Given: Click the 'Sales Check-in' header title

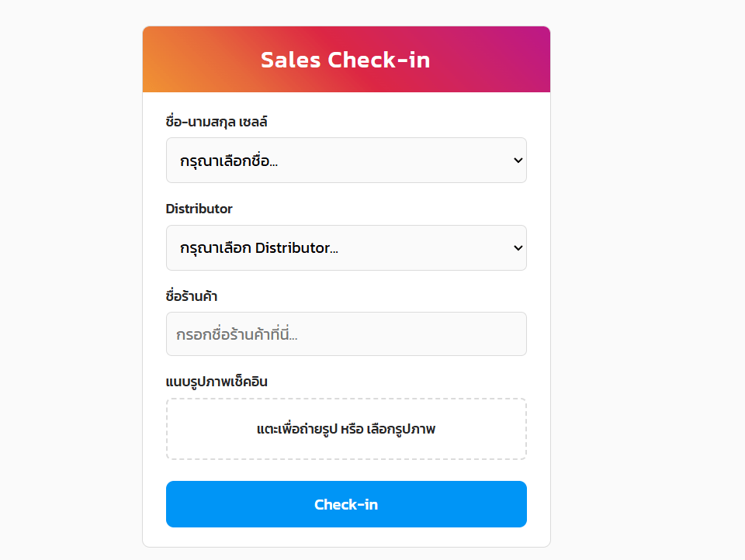Looking at the screenshot, I should pos(345,60).
